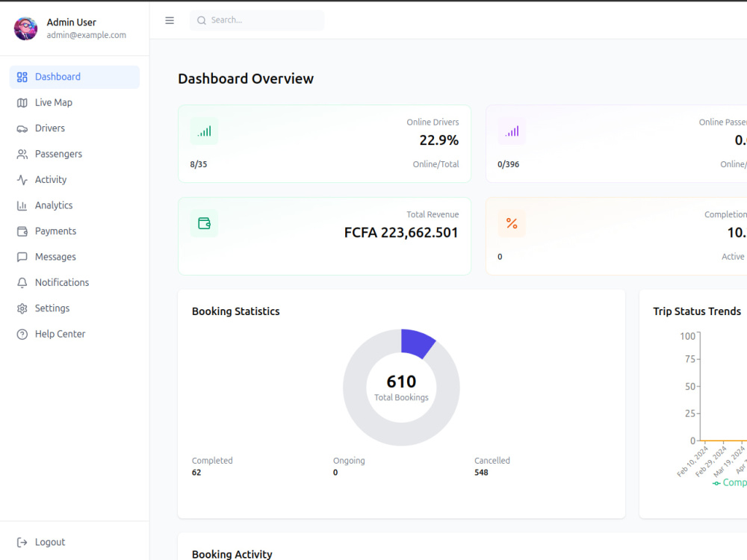The height and width of the screenshot is (560, 747).
Task: Click the green signal icon on Online Drivers card
Action: click(205, 131)
